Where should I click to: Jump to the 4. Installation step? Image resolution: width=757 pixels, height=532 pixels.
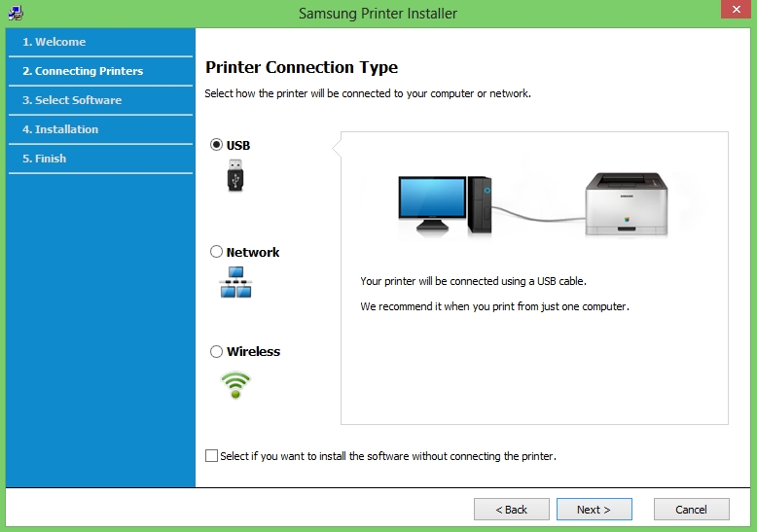point(60,129)
